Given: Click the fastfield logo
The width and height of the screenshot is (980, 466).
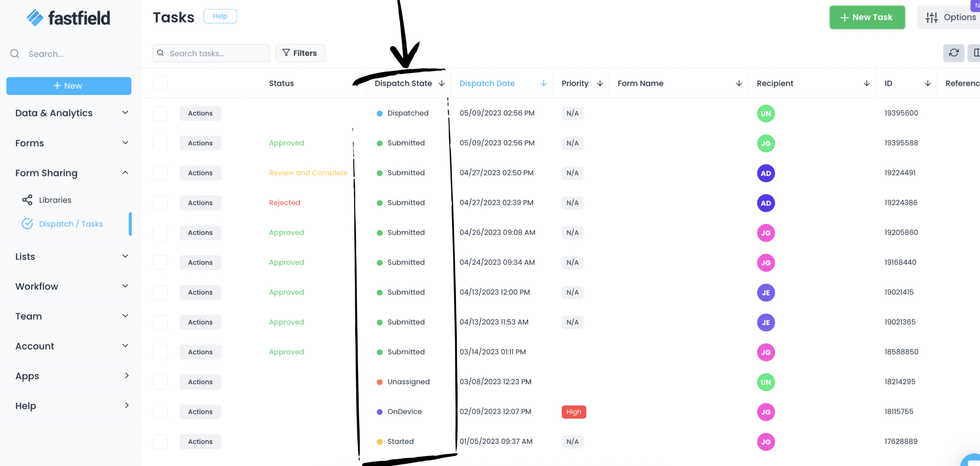Looking at the screenshot, I should tap(68, 18).
